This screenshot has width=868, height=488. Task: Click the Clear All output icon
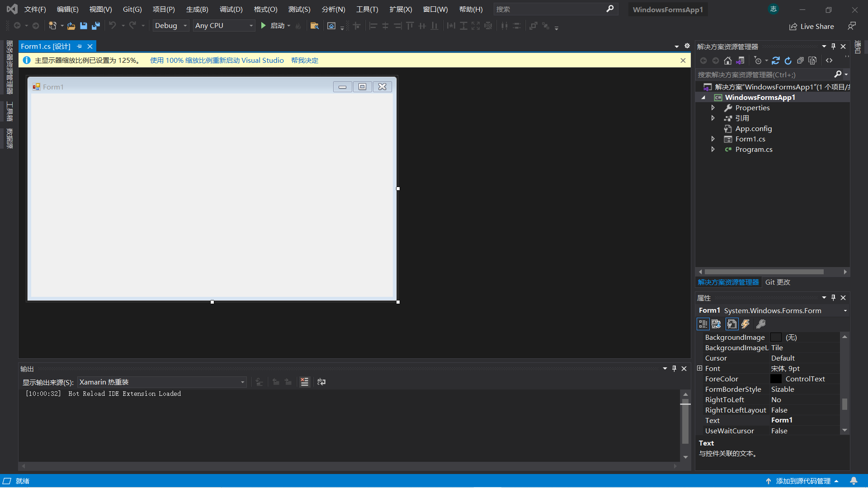(x=305, y=382)
